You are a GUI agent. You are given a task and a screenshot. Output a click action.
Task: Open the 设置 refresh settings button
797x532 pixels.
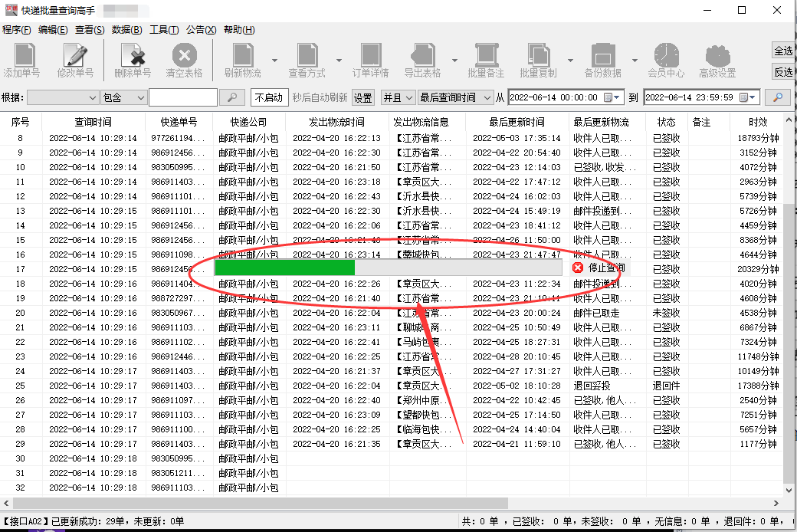point(362,97)
